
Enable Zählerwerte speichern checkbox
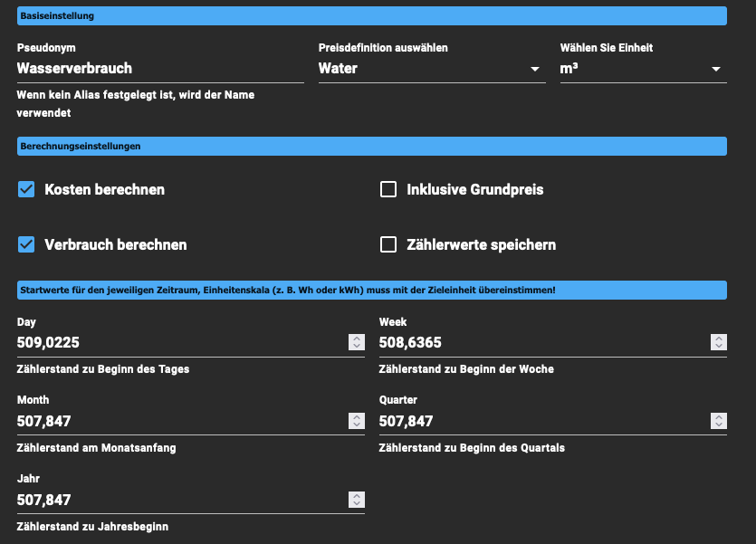388,244
